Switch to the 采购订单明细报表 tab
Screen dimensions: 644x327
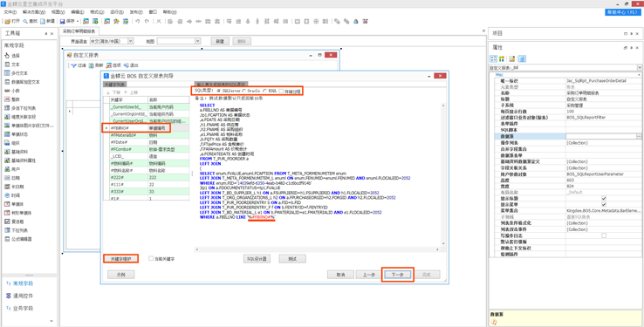click(x=79, y=31)
